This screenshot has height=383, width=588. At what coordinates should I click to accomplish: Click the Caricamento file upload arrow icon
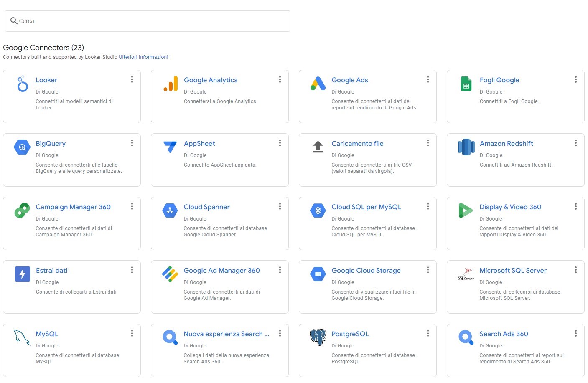click(x=318, y=147)
